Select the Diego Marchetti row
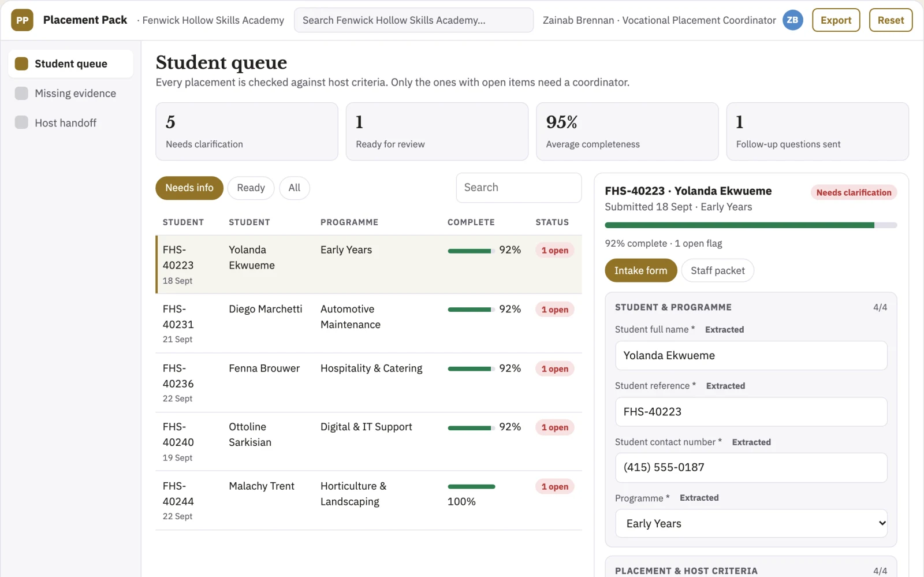 click(x=368, y=323)
